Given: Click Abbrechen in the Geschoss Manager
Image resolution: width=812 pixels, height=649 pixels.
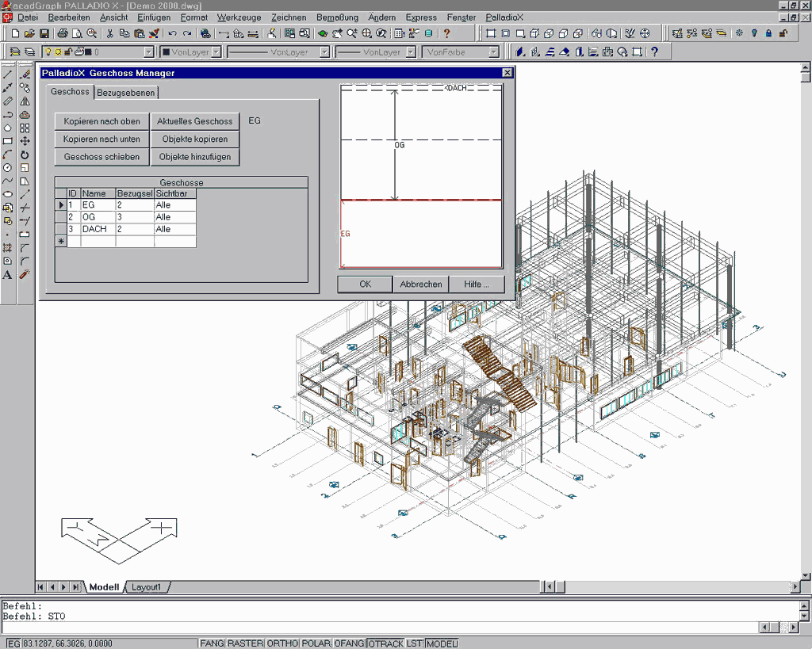Looking at the screenshot, I should (420, 284).
